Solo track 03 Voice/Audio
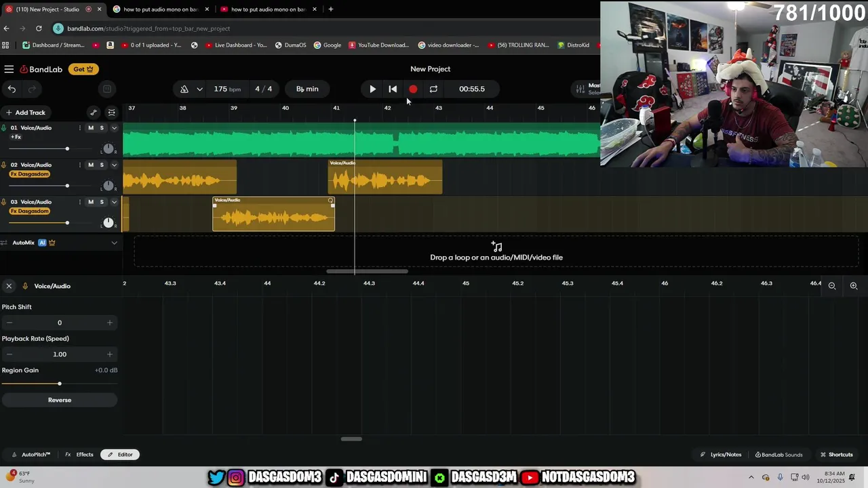This screenshot has height=488, width=868. click(102, 202)
